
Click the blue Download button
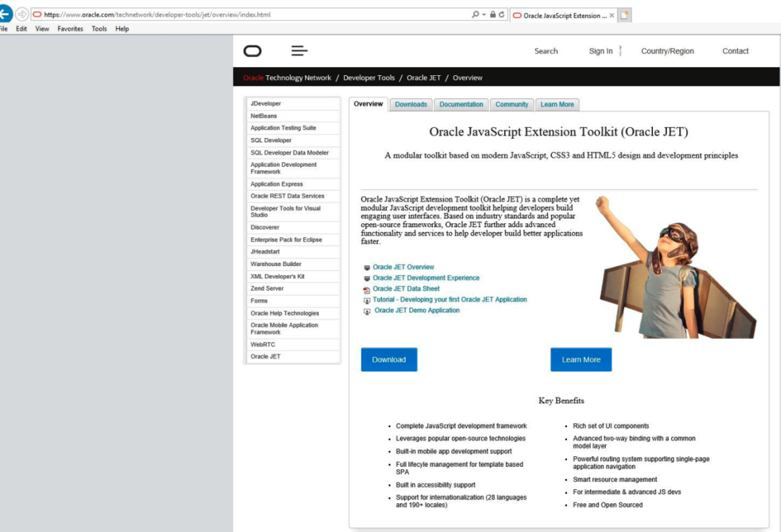[x=389, y=359]
